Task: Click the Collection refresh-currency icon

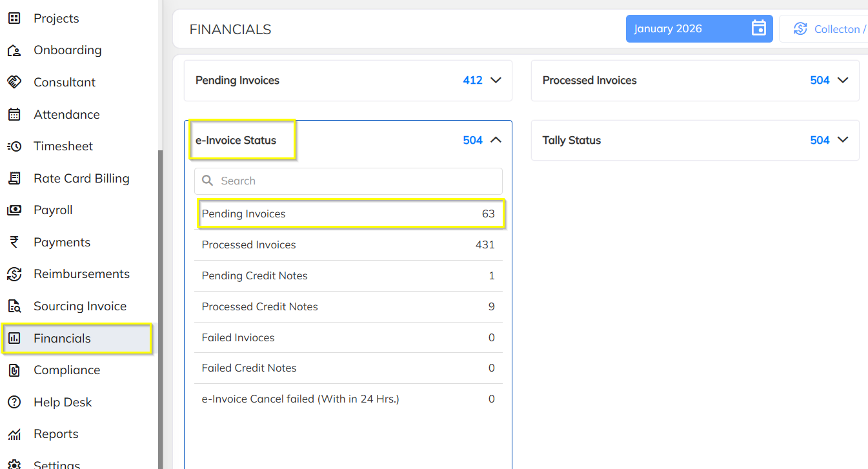Action: pyautogui.click(x=800, y=29)
